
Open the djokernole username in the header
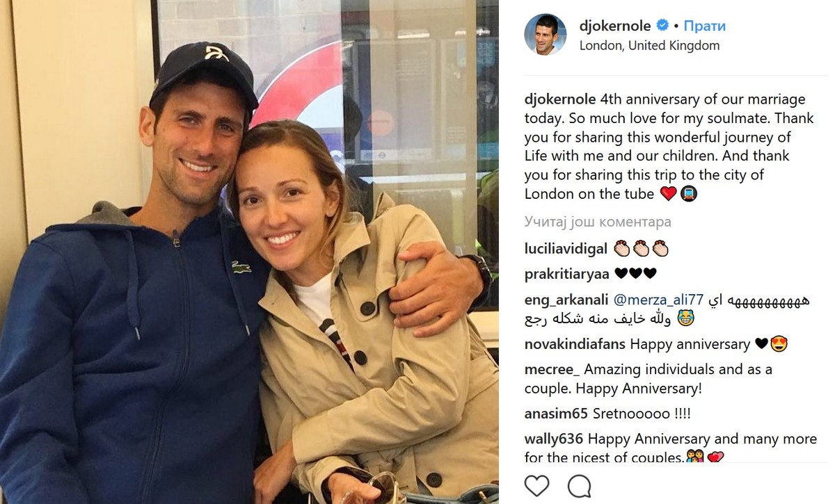615,26
